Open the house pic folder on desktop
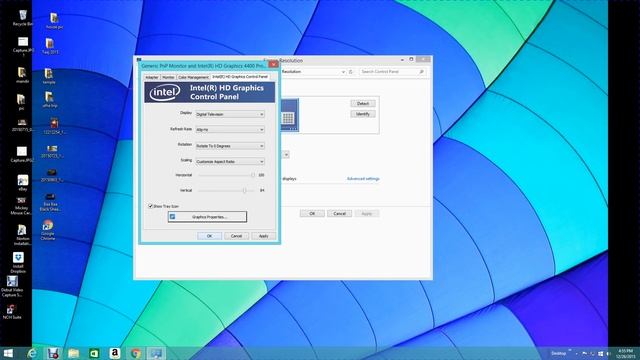 click(x=54, y=21)
